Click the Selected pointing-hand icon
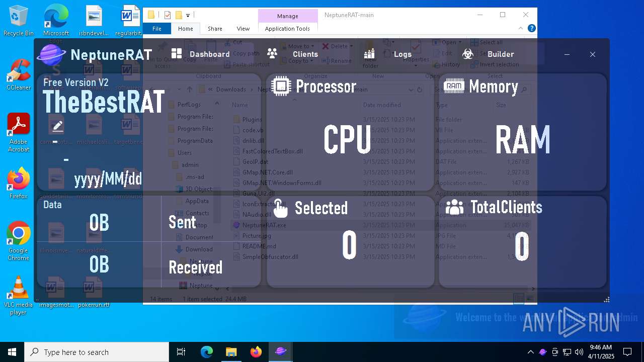Image resolution: width=644 pixels, height=362 pixels. (x=280, y=208)
